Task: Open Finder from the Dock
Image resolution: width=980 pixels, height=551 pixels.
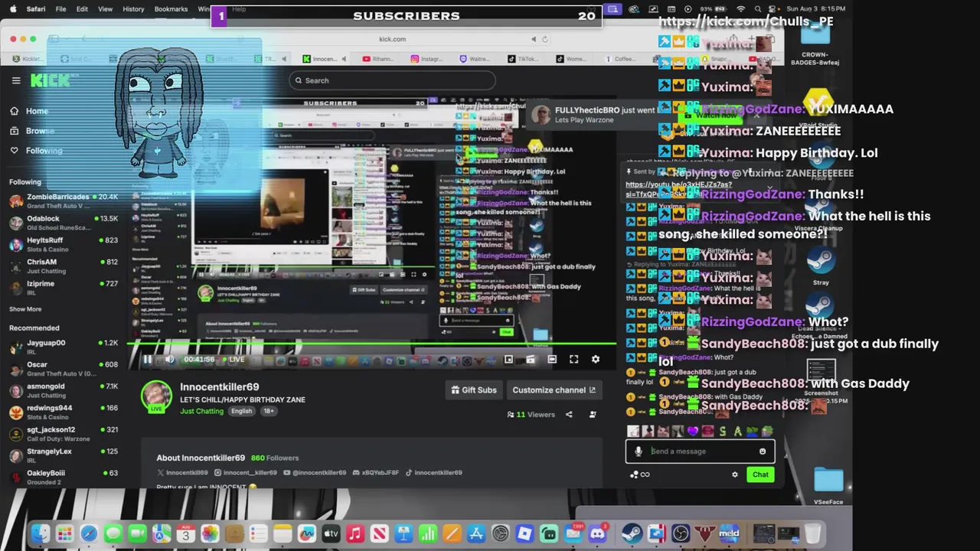Action: click(40, 533)
